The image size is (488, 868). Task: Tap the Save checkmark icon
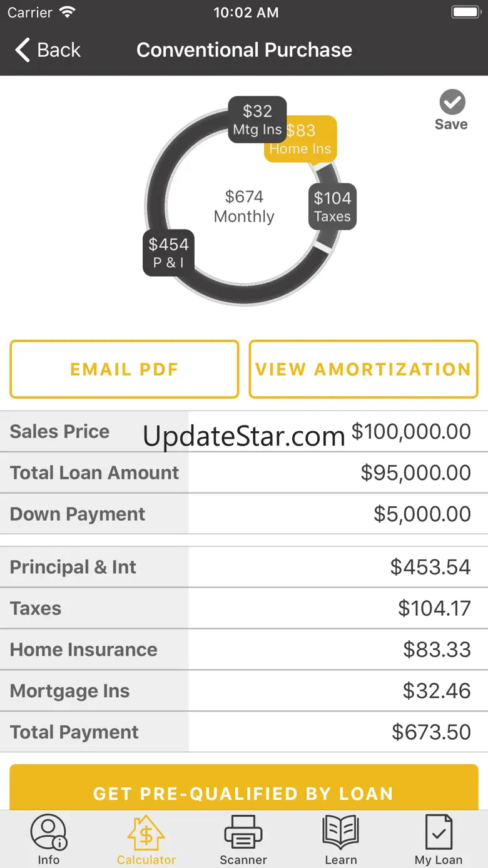pos(452,102)
